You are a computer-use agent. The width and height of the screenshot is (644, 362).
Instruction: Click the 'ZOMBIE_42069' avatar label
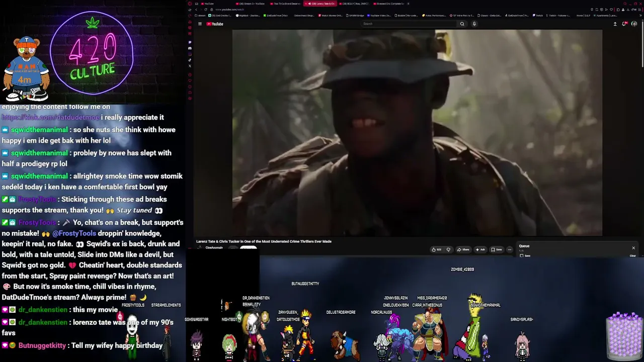pos(462,269)
